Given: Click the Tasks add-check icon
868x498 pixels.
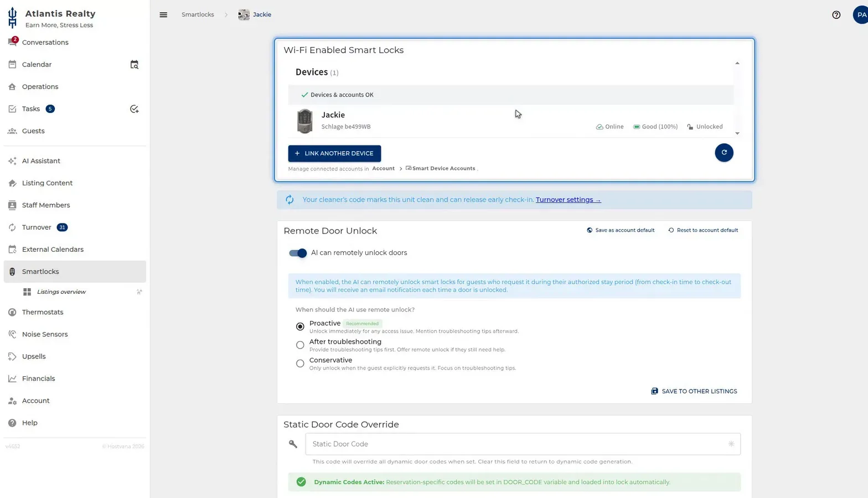Looking at the screenshot, I should click(134, 109).
